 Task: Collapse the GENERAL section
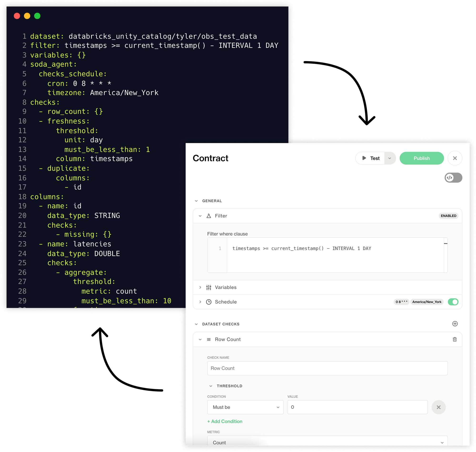click(x=196, y=201)
